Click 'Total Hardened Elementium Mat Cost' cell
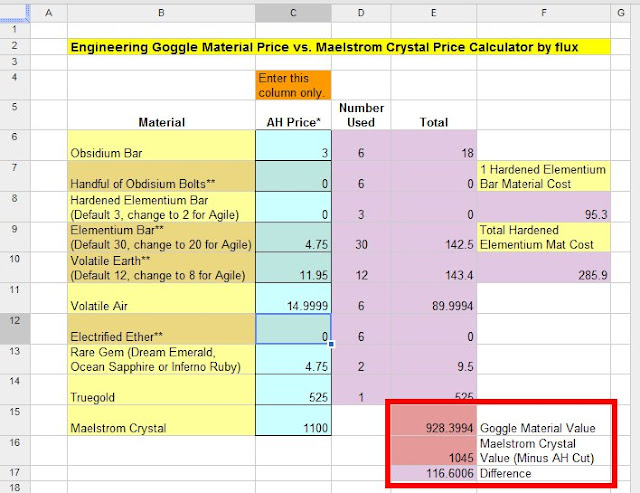 point(543,237)
